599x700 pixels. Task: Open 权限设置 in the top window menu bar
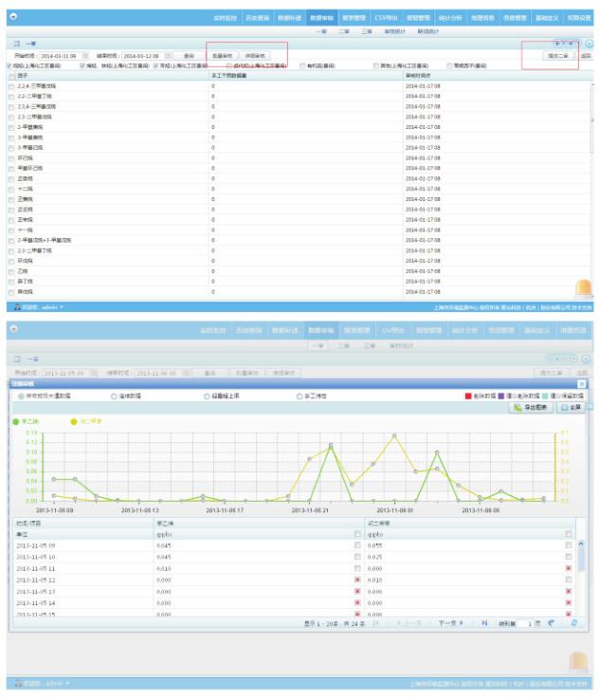click(579, 18)
